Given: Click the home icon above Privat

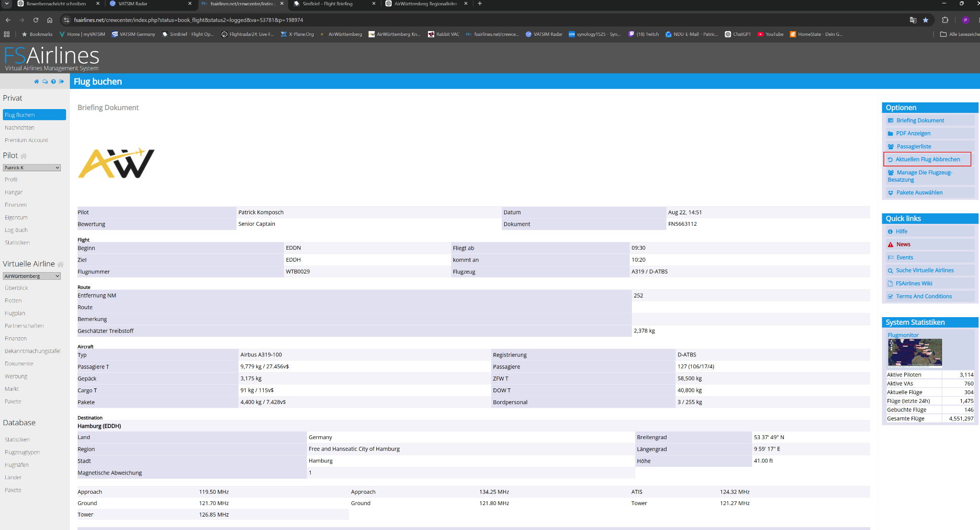Looking at the screenshot, I should click(x=36, y=81).
